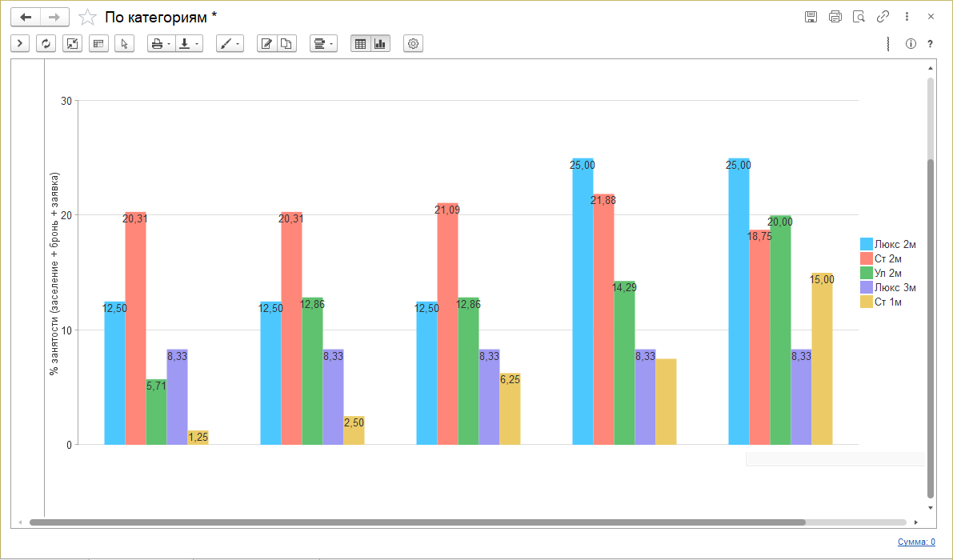953x560 pixels.
Task: Click the copy documents icon
Action: point(286,44)
